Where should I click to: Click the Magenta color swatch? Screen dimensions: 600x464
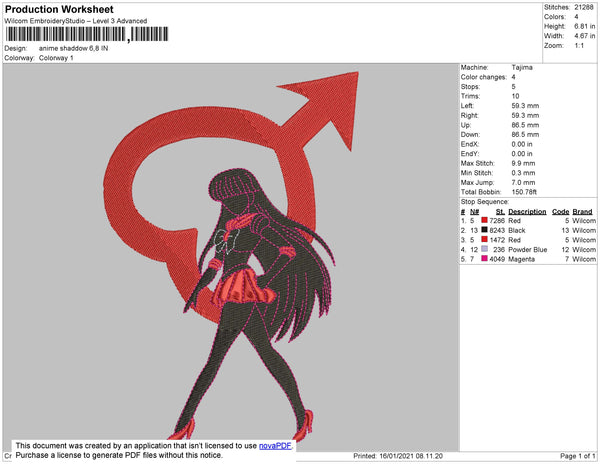484,259
